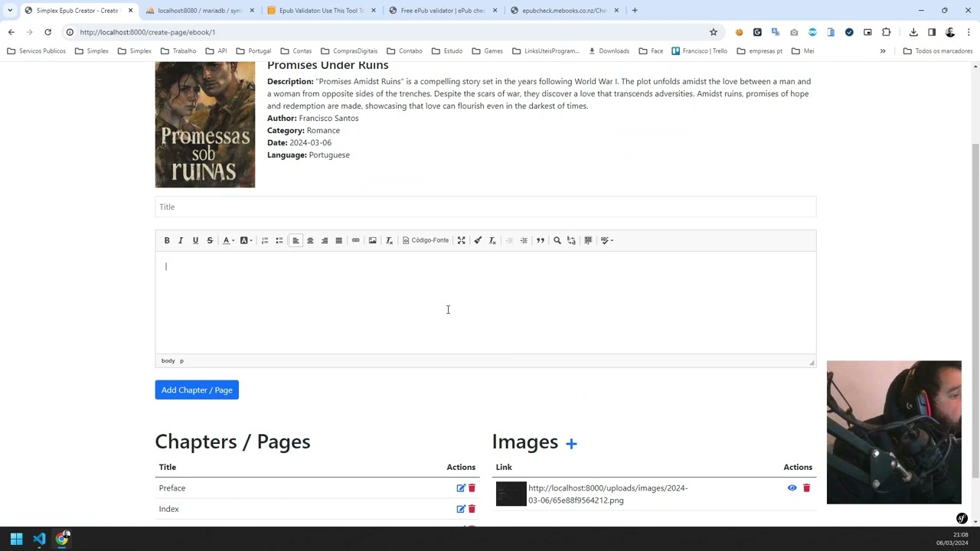Click the copy formatting brush icon
Screen dimensions: 980x551
(x=478, y=240)
